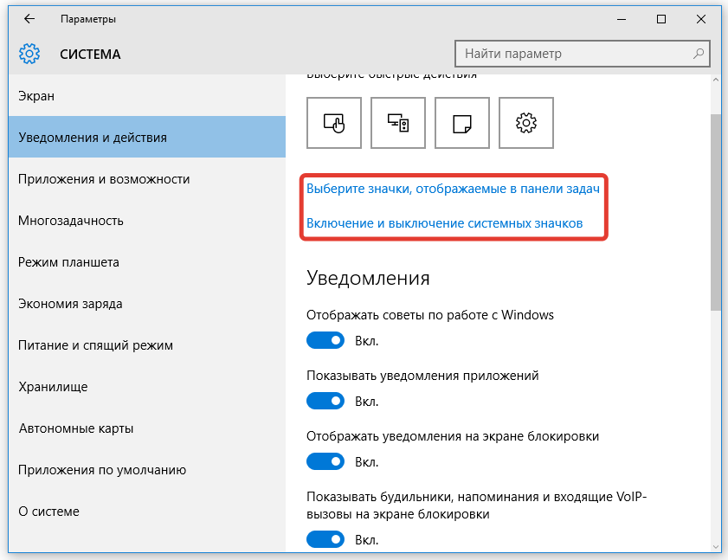Toggle alarms and VoIP calls lock screen switch
The height and width of the screenshot is (560, 728).
(x=325, y=541)
